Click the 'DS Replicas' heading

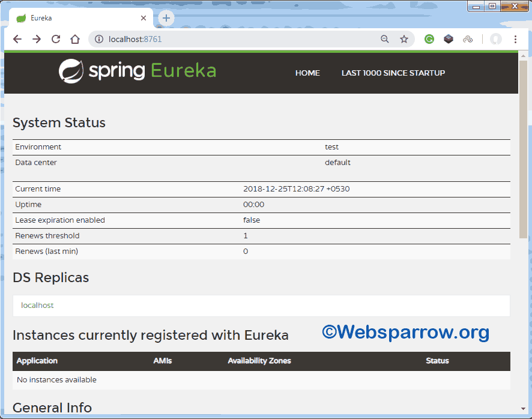click(x=50, y=277)
